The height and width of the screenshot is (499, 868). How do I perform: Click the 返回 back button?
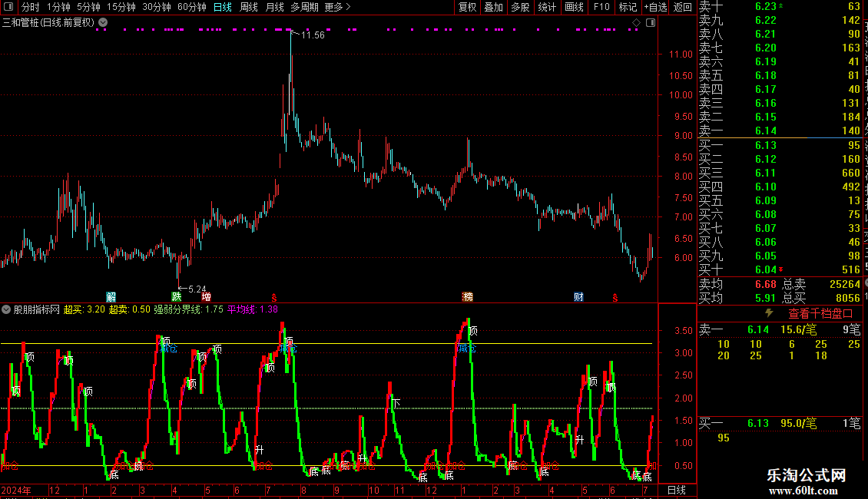click(x=683, y=7)
